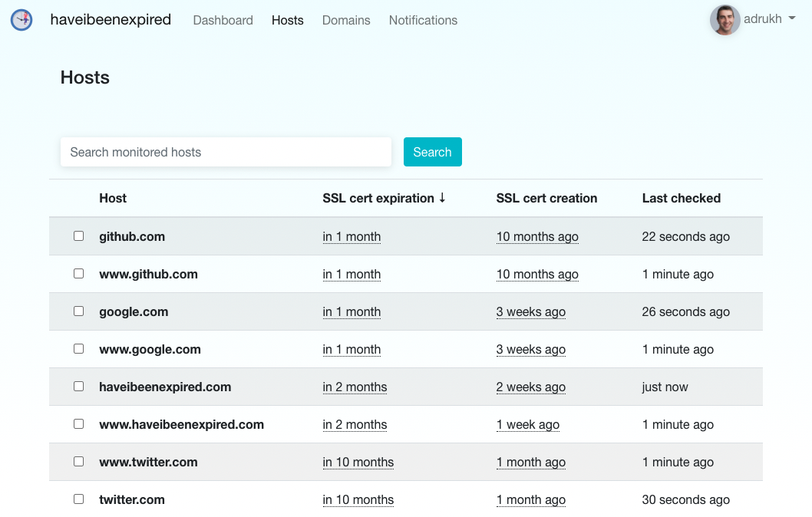Viewport: 812px width, 517px height.
Task: Go to the Dashboard page
Action: pyautogui.click(x=223, y=20)
